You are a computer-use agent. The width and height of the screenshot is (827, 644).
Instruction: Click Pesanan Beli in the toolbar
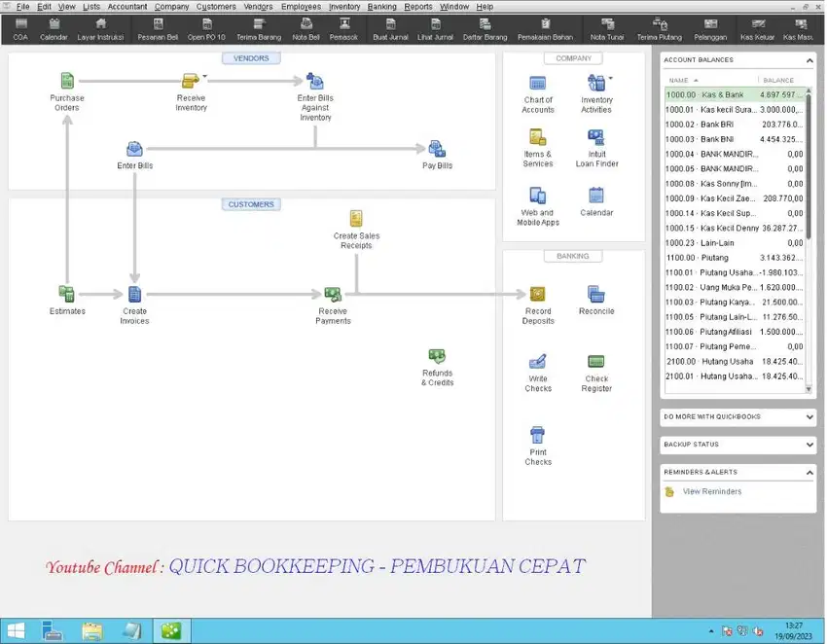tap(158, 29)
